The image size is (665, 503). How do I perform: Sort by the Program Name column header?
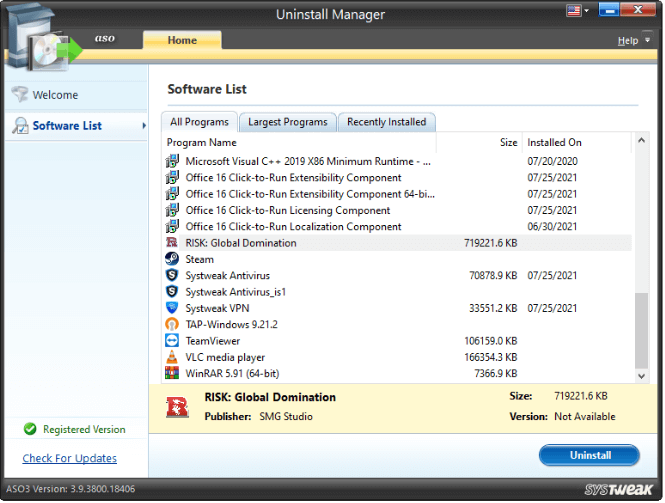pyautogui.click(x=299, y=143)
